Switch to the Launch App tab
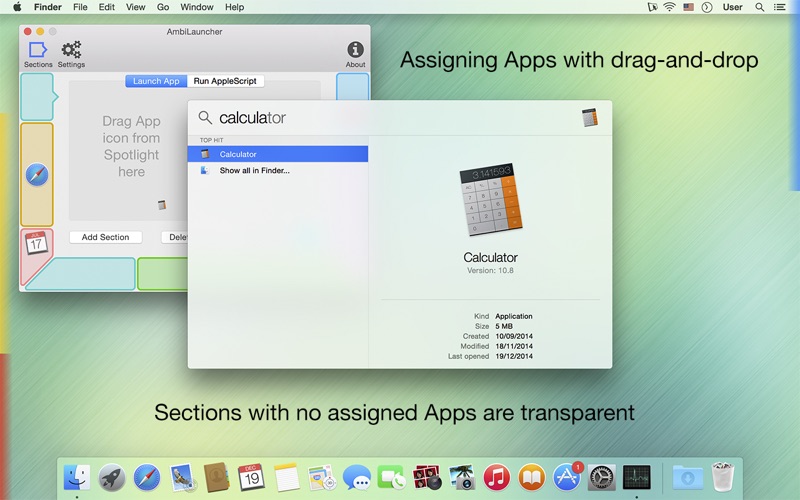Image resolution: width=800 pixels, height=500 pixels. [156, 81]
